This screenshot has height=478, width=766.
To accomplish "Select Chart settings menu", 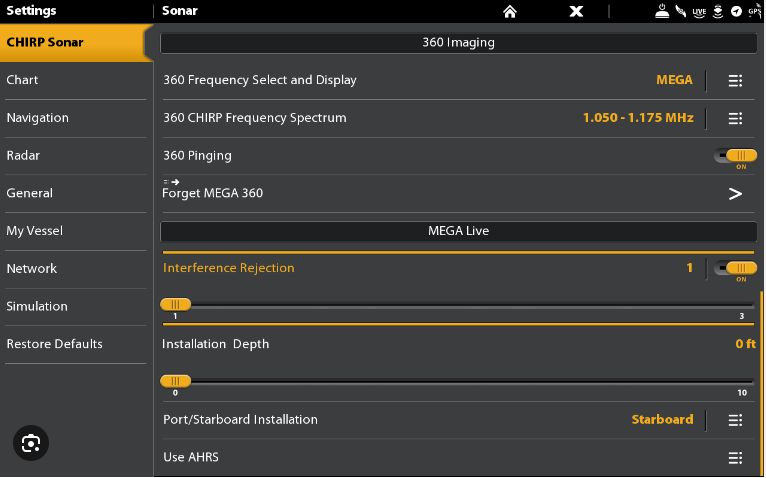I will tap(76, 80).
